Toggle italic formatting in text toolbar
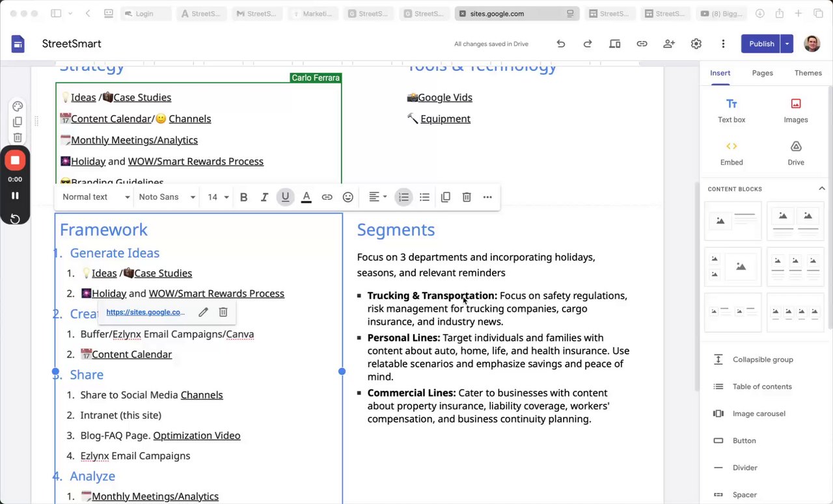The height and width of the screenshot is (504, 833). point(264,197)
